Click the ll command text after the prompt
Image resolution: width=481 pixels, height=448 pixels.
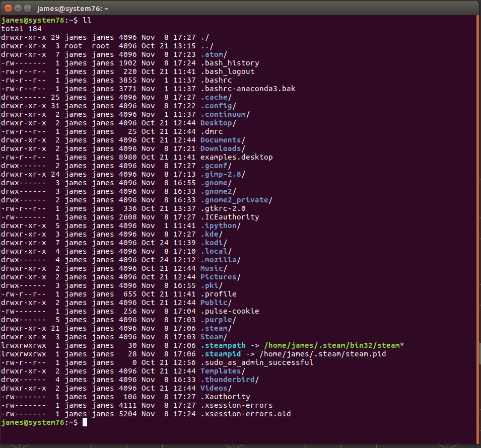85,20
